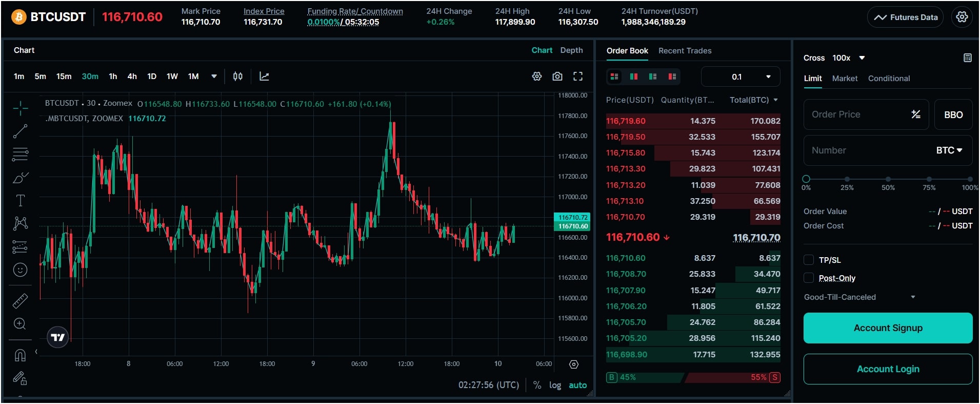Switch order book to side-by-side layout
980x404 pixels.
coord(634,76)
